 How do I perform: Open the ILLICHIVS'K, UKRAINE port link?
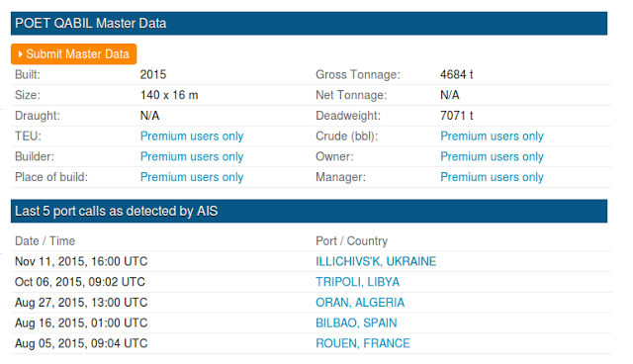(376, 261)
